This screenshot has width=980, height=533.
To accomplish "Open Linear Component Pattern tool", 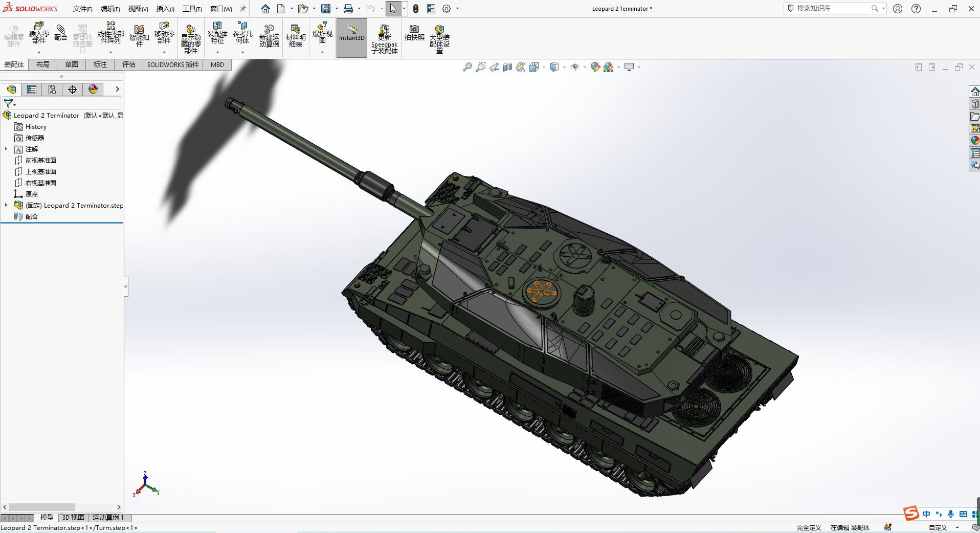I will coord(111,33).
